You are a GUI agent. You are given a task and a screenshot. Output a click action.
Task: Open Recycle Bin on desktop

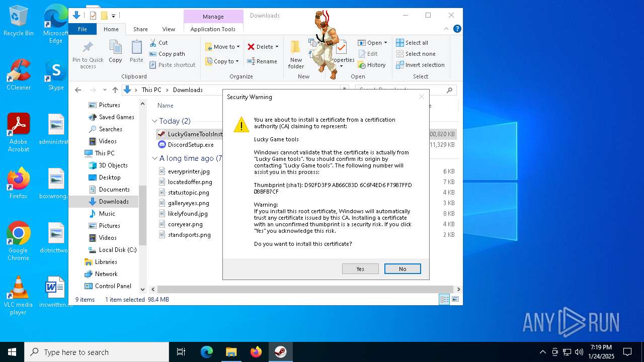19,21
